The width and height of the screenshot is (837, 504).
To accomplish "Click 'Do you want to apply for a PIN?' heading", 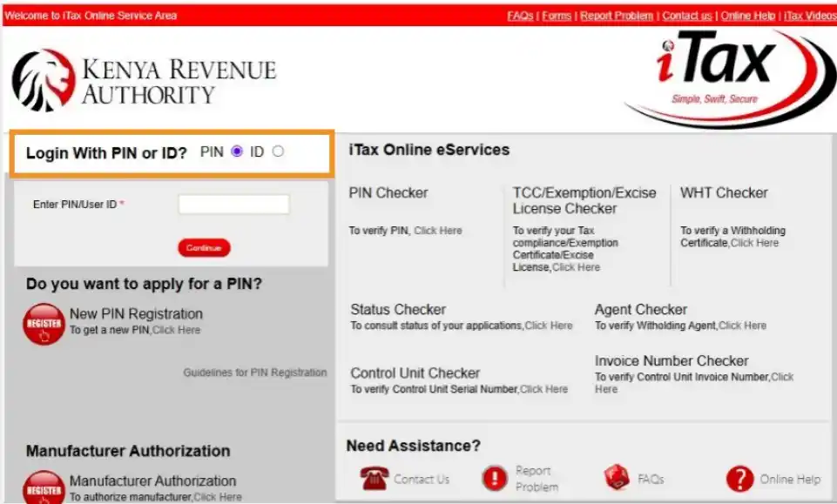I will pos(144,284).
